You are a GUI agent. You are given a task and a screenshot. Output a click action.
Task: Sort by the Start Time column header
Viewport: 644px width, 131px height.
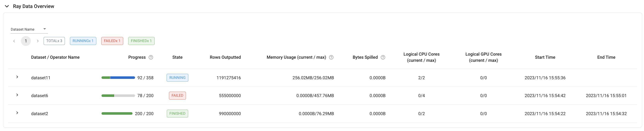coord(545,57)
